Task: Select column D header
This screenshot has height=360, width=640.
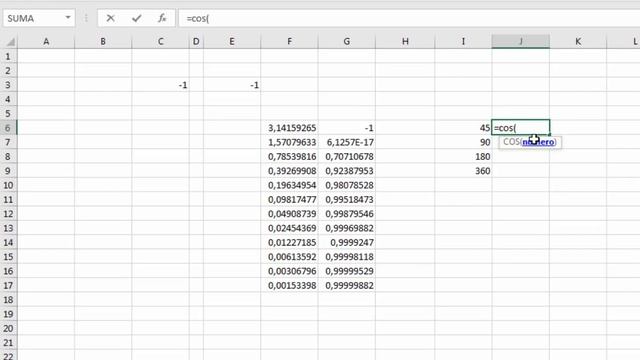Action: tap(196, 42)
